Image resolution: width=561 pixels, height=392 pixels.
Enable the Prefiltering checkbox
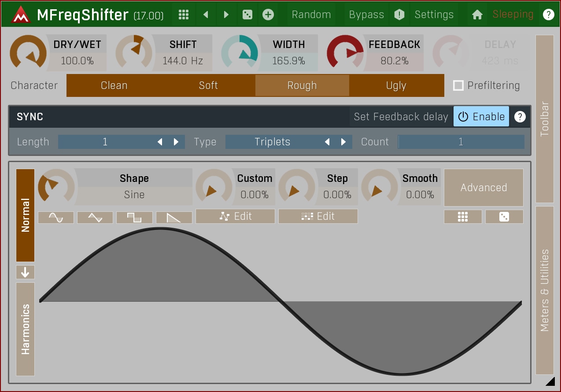pyautogui.click(x=458, y=85)
